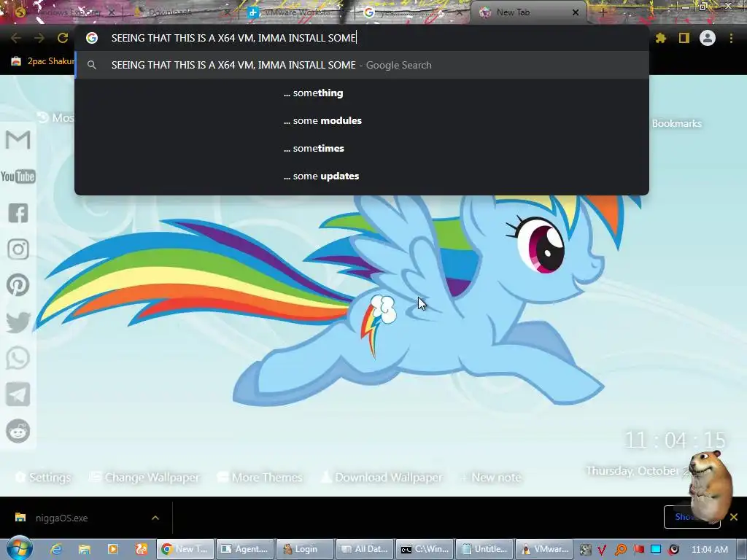Screen dimensions: 747x560
Task: Pick the 'something' autocomplete suggestion
Action: coord(362,93)
